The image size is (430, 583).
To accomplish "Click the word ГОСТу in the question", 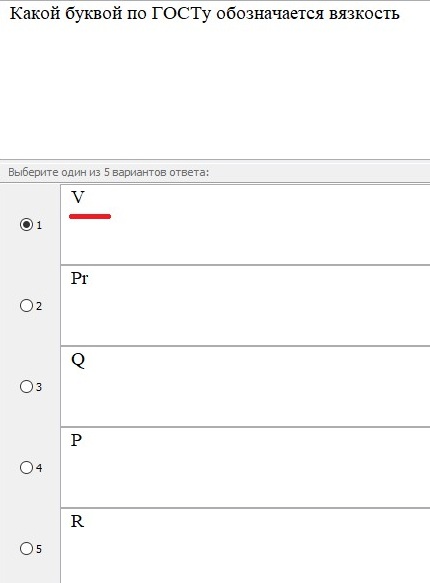I will tap(181, 14).
